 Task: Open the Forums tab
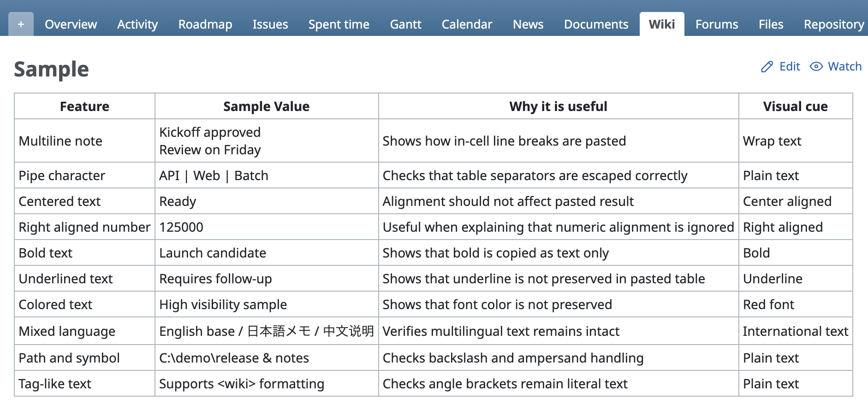(x=717, y=24)
